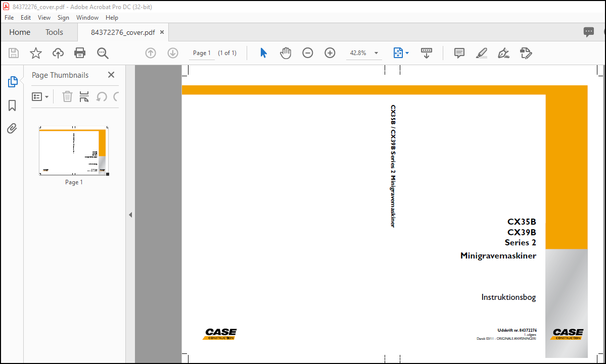Open the chat bubble icon in header

coord(589,32)
